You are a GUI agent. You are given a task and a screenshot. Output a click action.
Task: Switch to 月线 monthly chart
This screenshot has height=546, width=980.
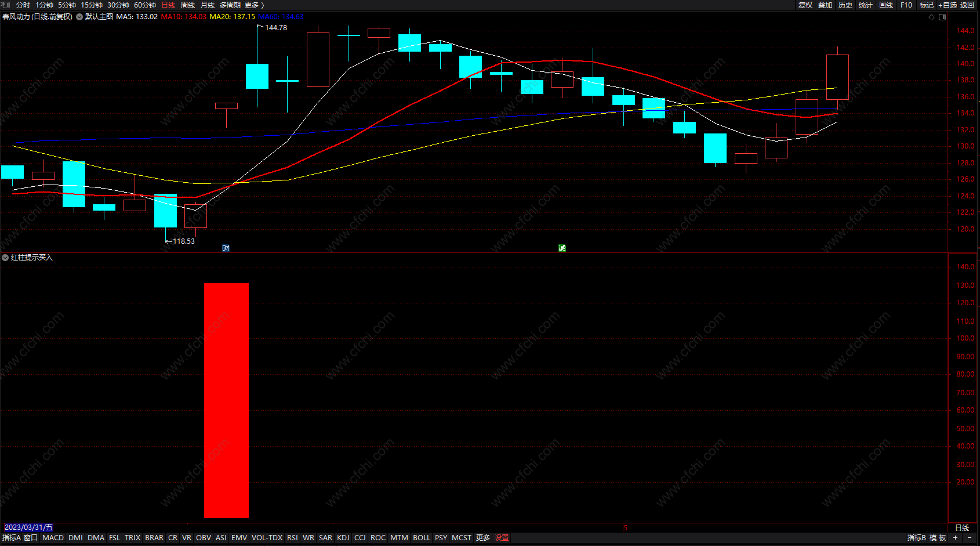pyautogui.click(x=208, y=5)
